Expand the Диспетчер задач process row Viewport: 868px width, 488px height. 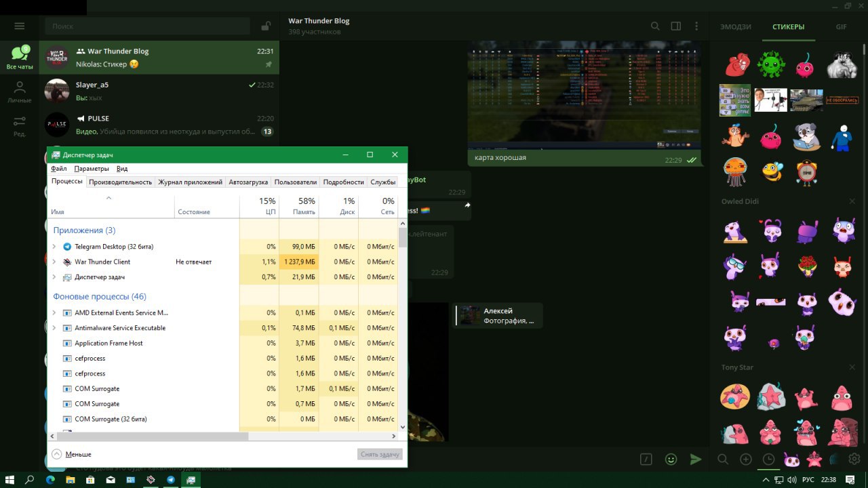tap(54, 277)
